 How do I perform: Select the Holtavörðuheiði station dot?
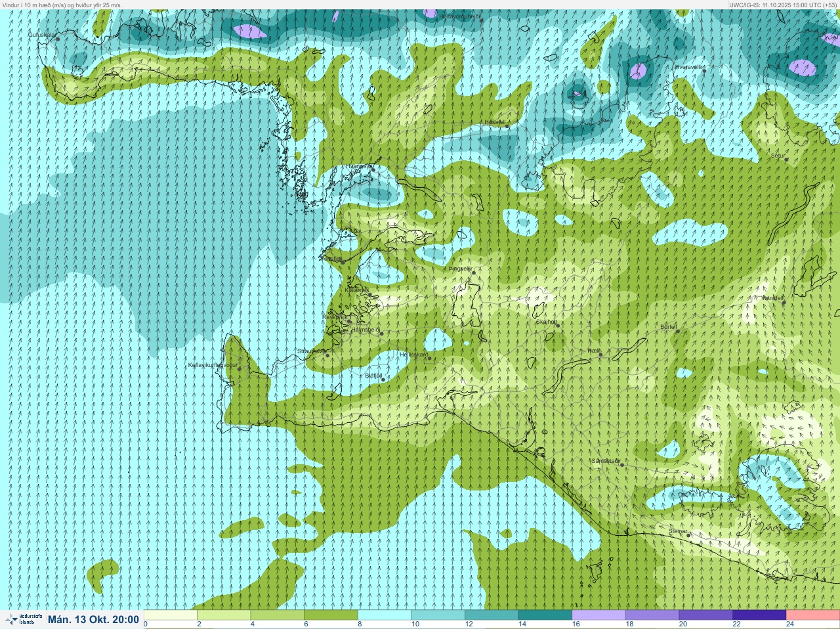[481, 21]
